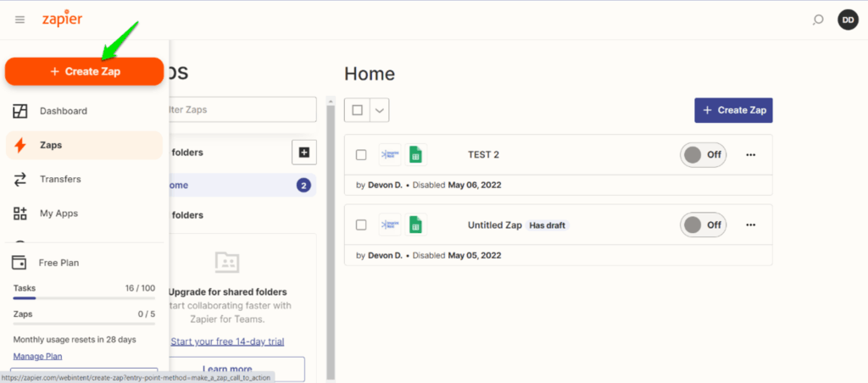This screenshot has width=868, height=383.
Task: Click the Zapier logo
Action: pyautogui.click(x=62, y=19)
